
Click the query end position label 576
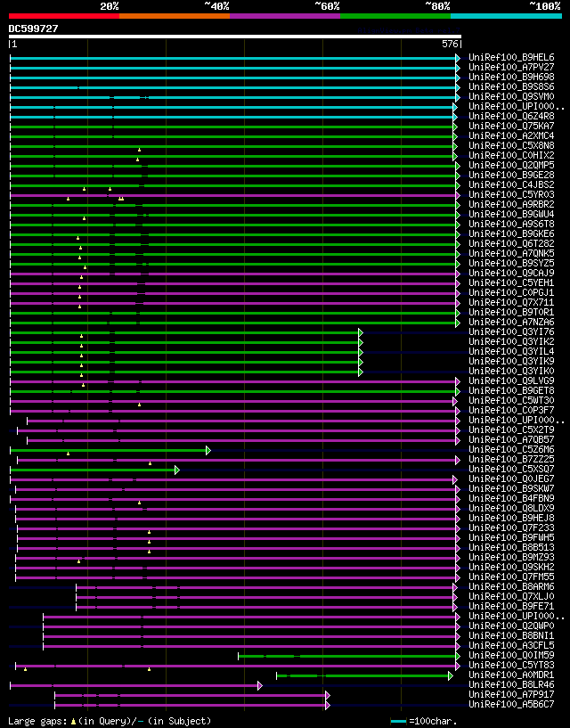[x=450, y=44]
